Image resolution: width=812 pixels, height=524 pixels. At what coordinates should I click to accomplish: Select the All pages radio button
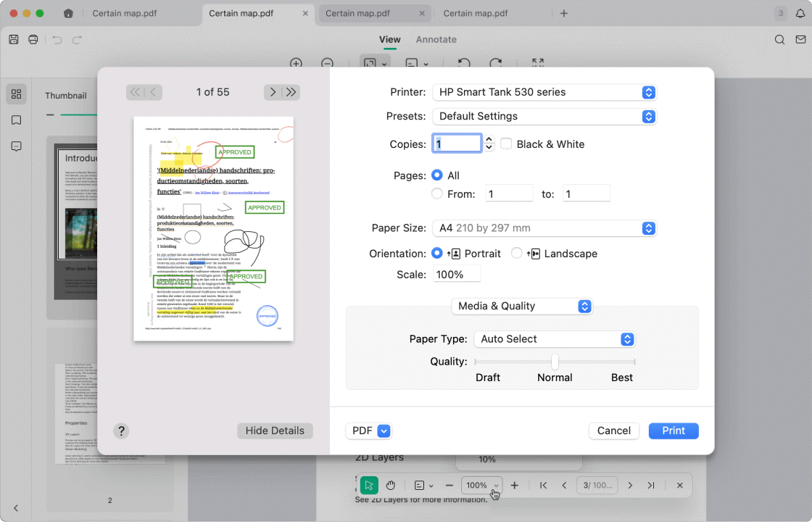pos(437,175)
